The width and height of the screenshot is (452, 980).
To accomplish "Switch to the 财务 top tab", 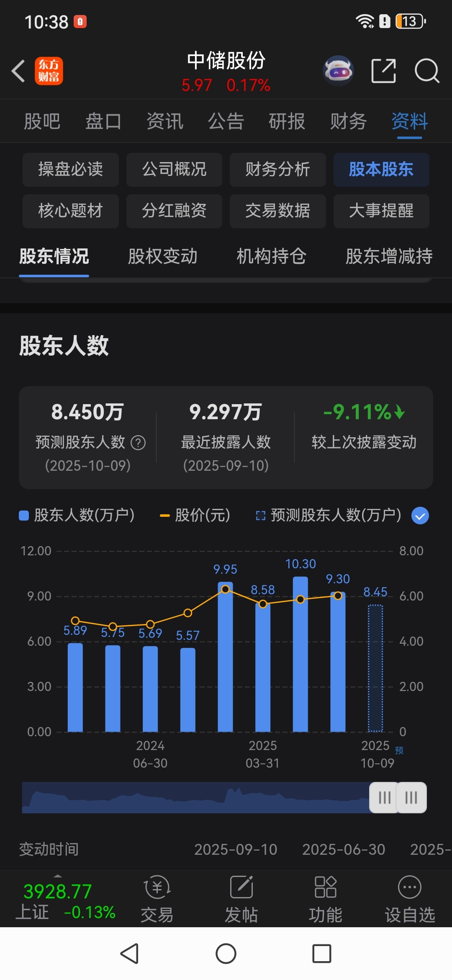I will click(348, 121).
